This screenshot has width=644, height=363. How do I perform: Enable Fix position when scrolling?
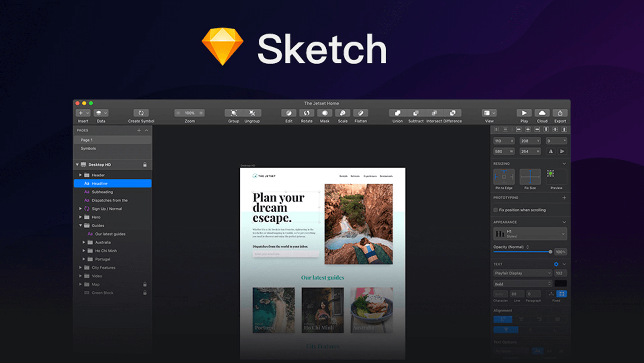point(495,210)
